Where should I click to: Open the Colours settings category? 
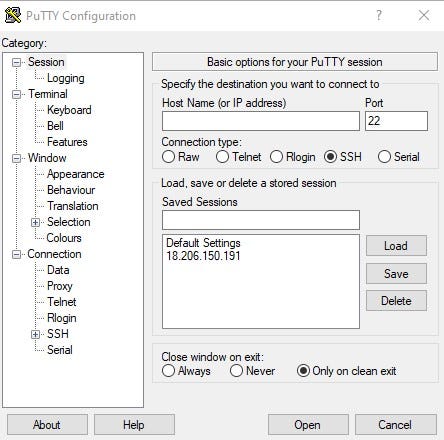[x=64, y=238]
